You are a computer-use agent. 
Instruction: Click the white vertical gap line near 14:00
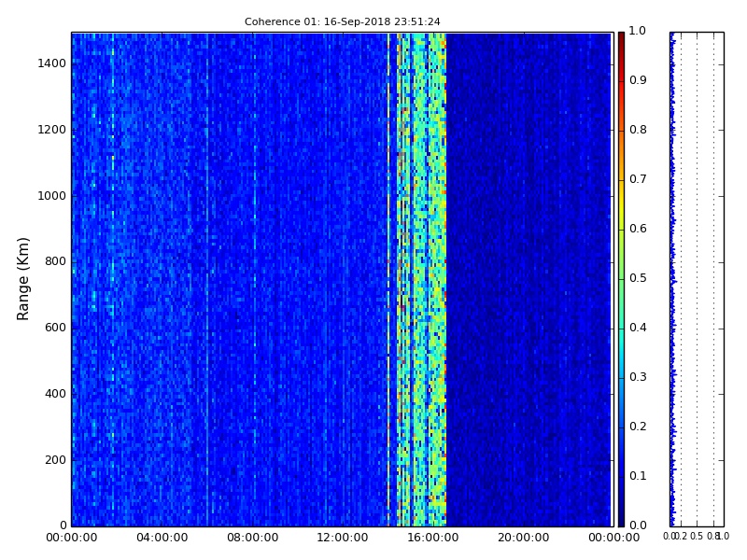[388, 279]
